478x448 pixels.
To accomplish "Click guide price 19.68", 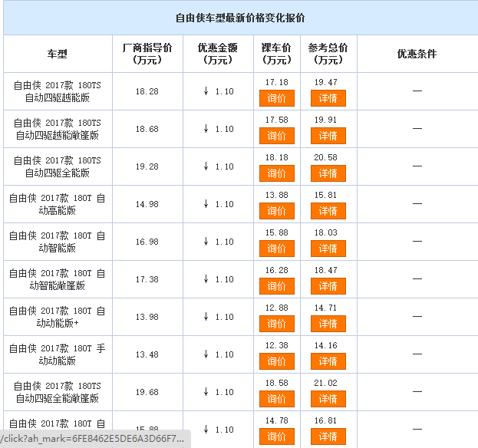I will pyautogui.click(x=147, y=392).
